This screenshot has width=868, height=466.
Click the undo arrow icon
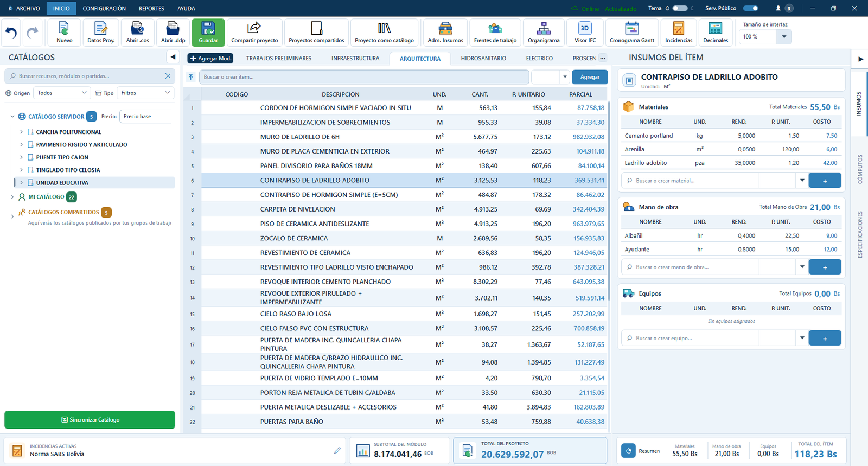coord(11,33)
